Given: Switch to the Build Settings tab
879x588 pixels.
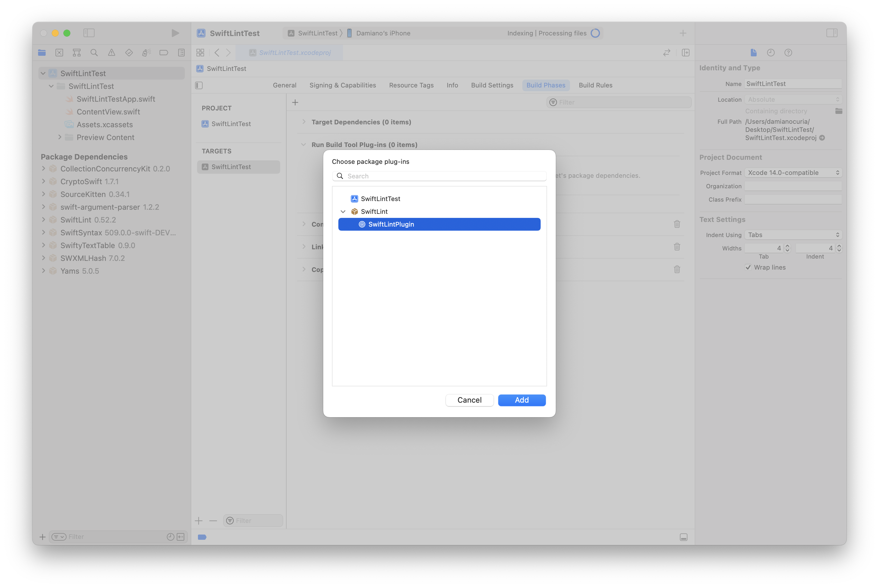Looking at the screenshot, I should pyautogui.click(x=492, y=85).
